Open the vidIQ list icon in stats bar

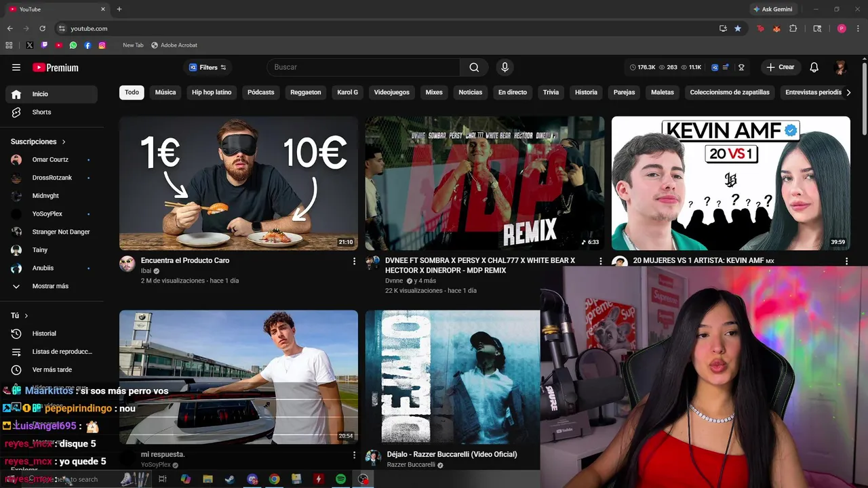coord(726,67)
